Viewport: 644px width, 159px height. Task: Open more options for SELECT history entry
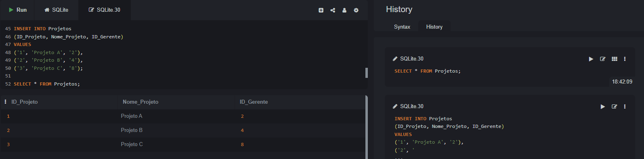(625, 59)
